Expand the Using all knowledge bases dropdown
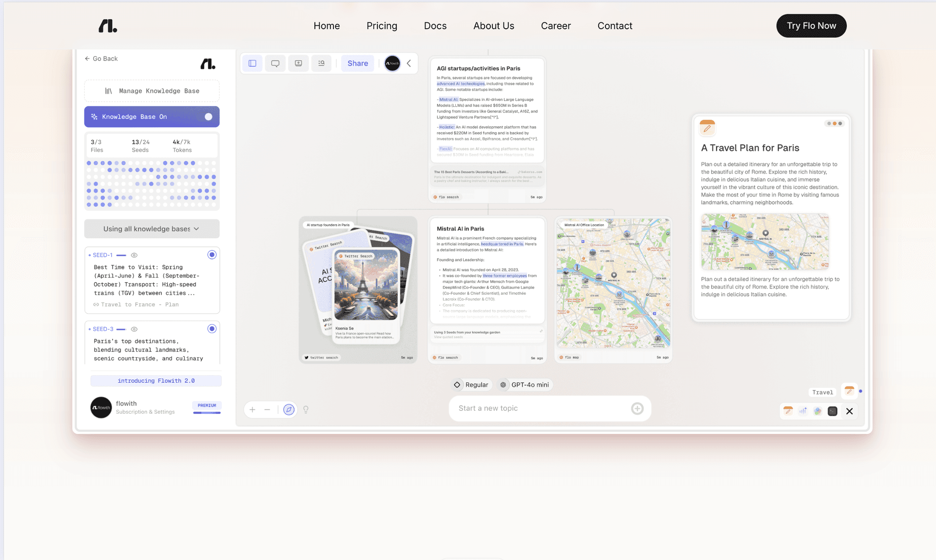Screen dimensions: 936x560 pos(152,229)
